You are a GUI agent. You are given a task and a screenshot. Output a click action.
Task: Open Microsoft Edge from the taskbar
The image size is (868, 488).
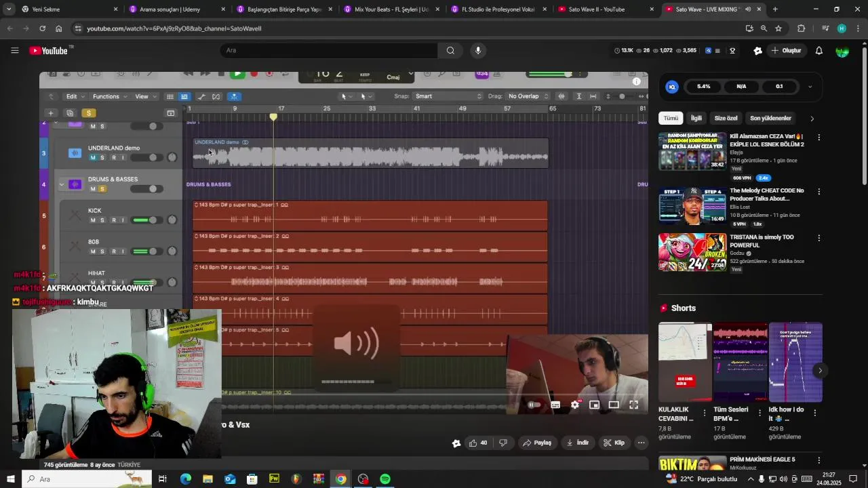(185, 479)
